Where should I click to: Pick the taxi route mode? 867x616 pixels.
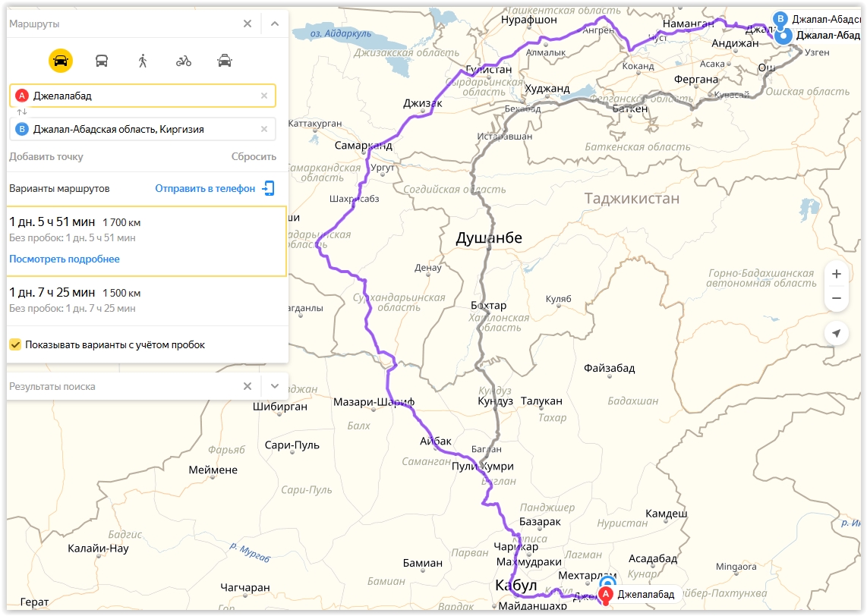click(x=225, y=61)
